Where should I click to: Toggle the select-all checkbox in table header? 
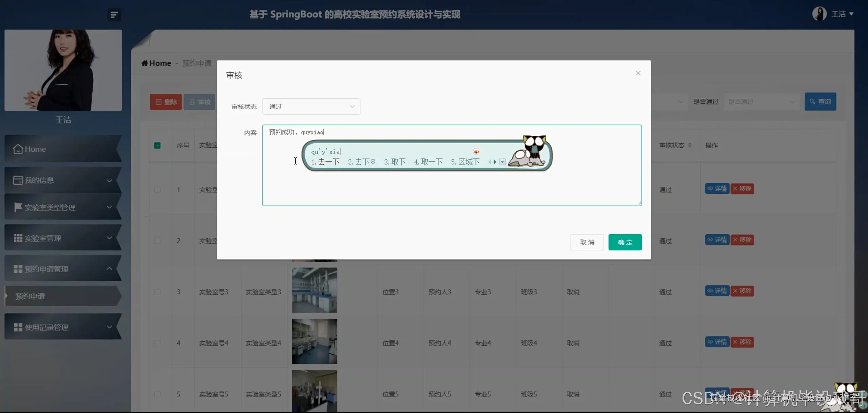157,145
